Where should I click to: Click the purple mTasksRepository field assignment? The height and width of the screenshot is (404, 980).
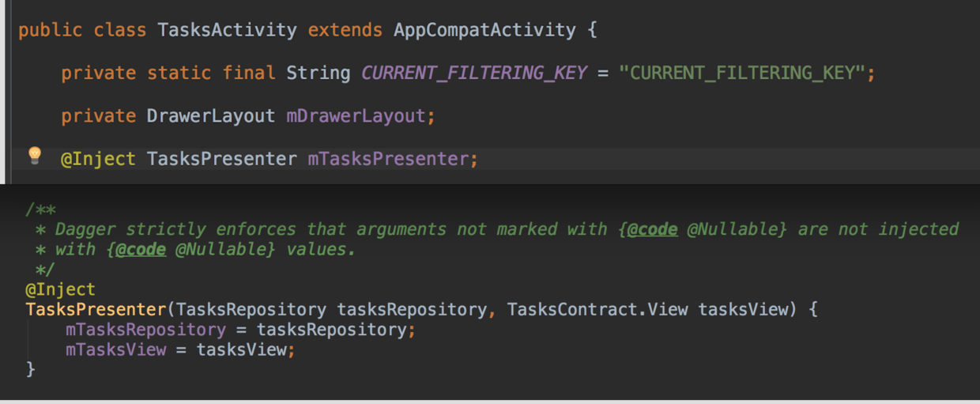145,330
